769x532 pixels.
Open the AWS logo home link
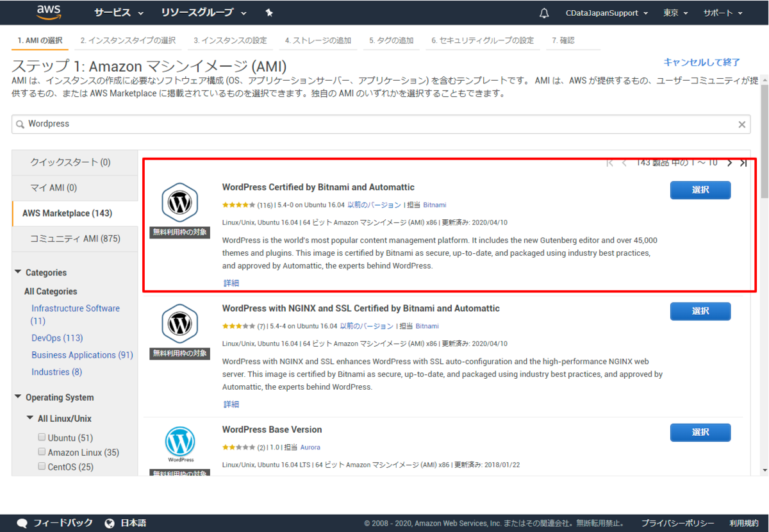coord(48,12)
